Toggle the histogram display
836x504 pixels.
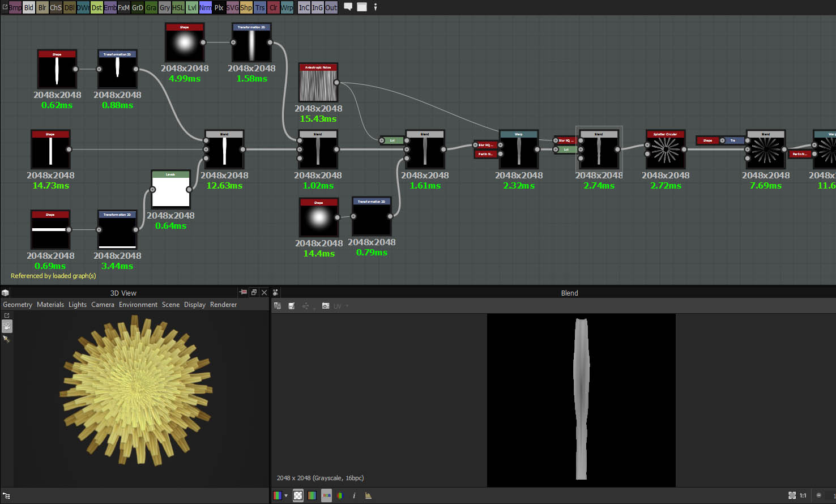click(x=368, y=496)
